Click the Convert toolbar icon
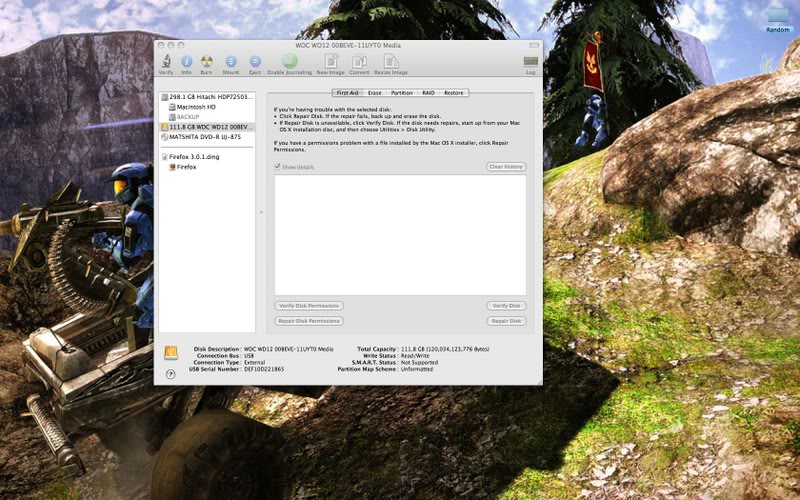 (x=359, y=61)
